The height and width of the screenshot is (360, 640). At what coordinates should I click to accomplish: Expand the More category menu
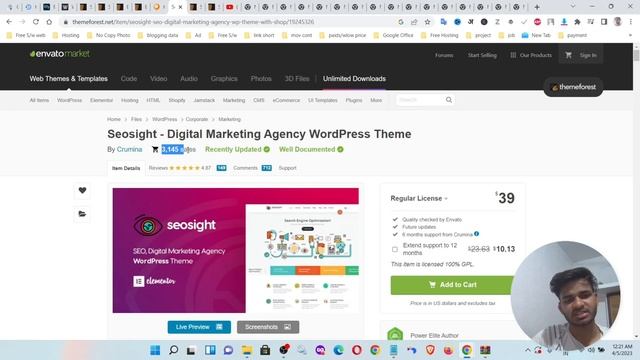point(376,100)
